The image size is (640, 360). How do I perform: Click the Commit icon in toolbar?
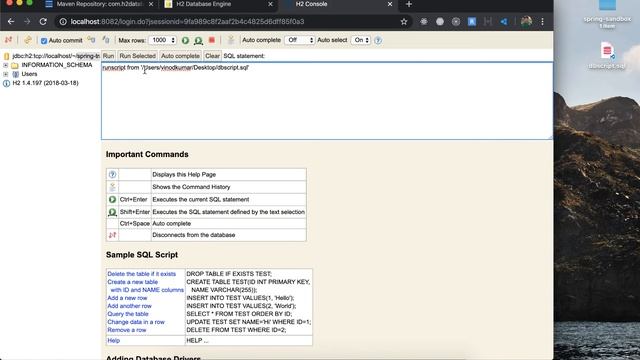(x=106, y=40)
